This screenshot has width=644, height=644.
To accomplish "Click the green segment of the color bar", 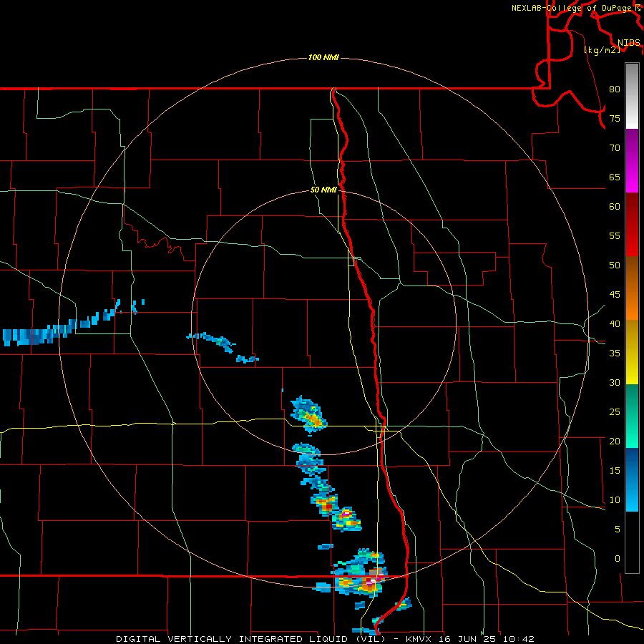I will tap(632, 416).
